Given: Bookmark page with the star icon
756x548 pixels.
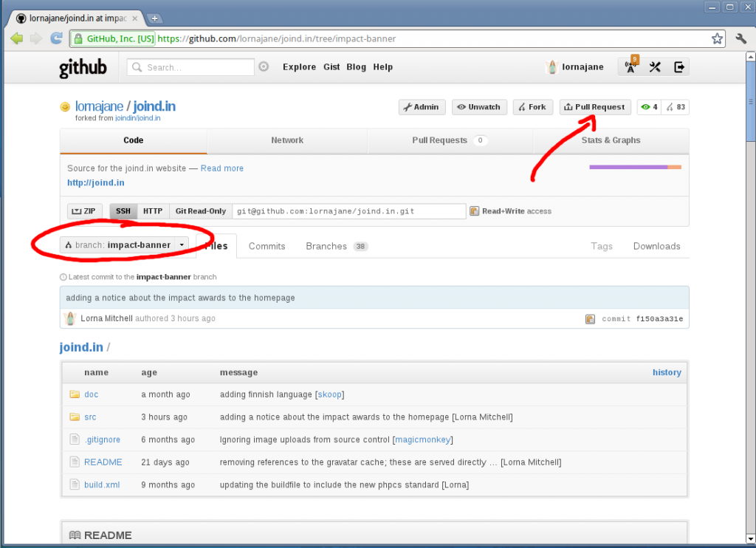Looking at the screenshot, I should [x=717, y=38].
